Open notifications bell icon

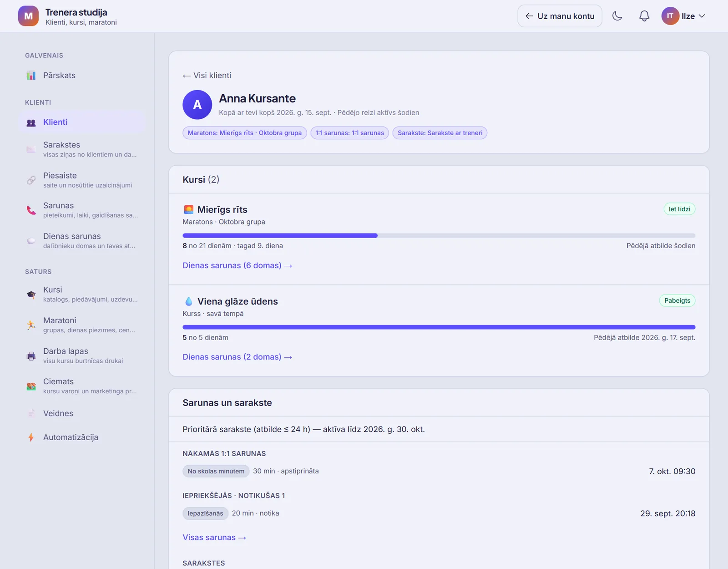click(644, 16)
